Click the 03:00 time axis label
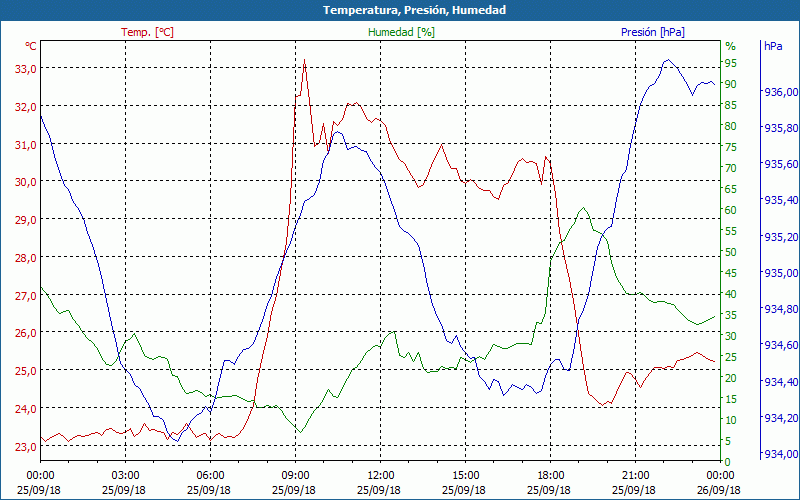The width and height of the screenshot is (800, 500). (124, 477)
